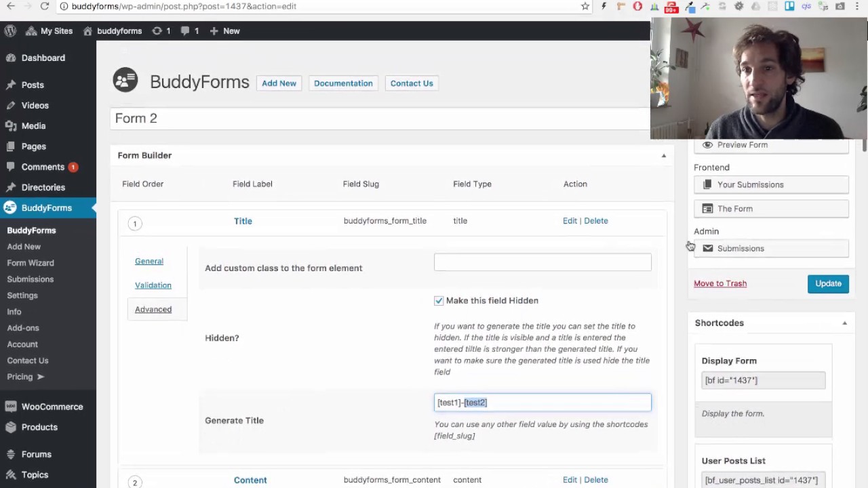Open Form Wizard in the sidebar submenu
This screenshot has height=488, width=868.
tap(31, 263)
